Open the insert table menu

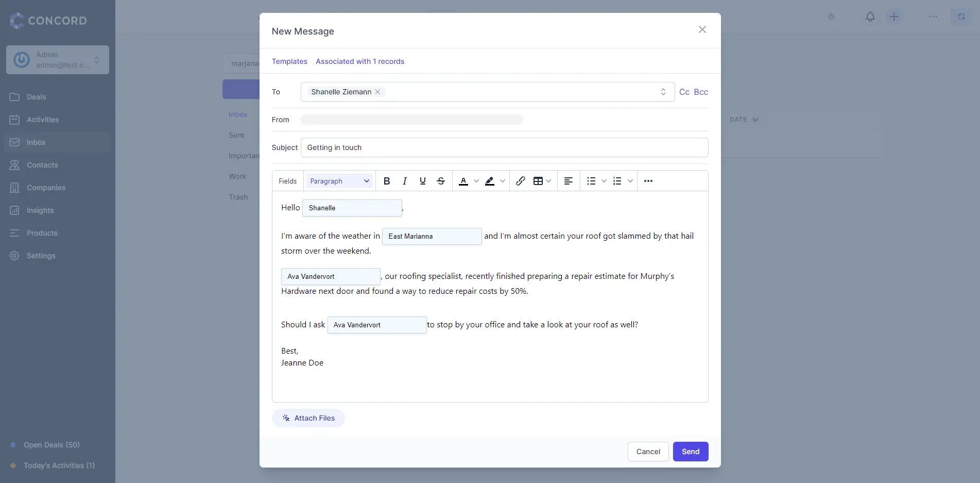click(542, 181)
